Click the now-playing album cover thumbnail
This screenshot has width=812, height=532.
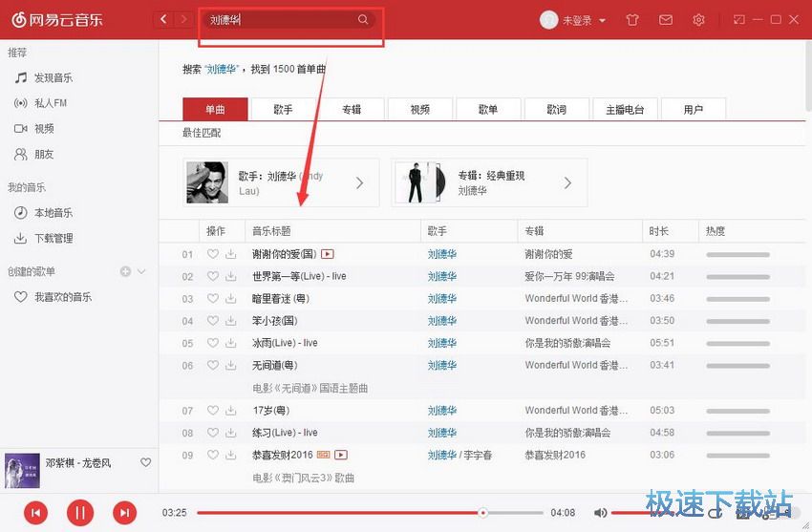click(22, 471)
